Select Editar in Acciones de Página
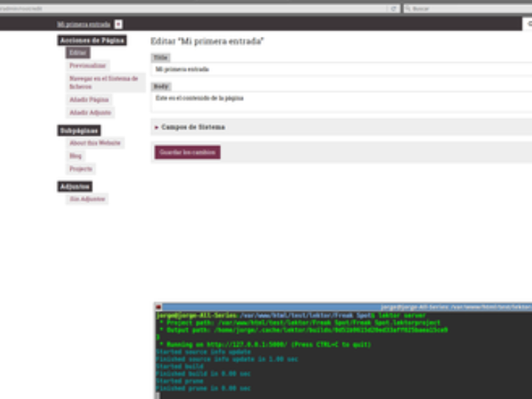 pos(78,53)
